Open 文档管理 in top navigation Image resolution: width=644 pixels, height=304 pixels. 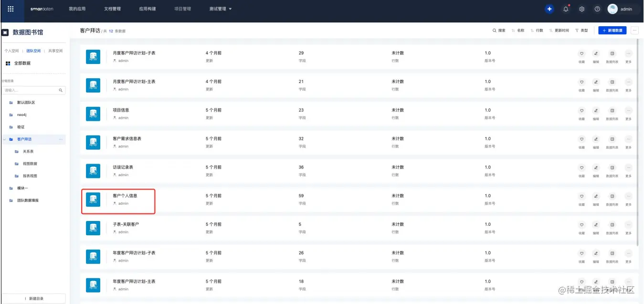coord(112,9)
